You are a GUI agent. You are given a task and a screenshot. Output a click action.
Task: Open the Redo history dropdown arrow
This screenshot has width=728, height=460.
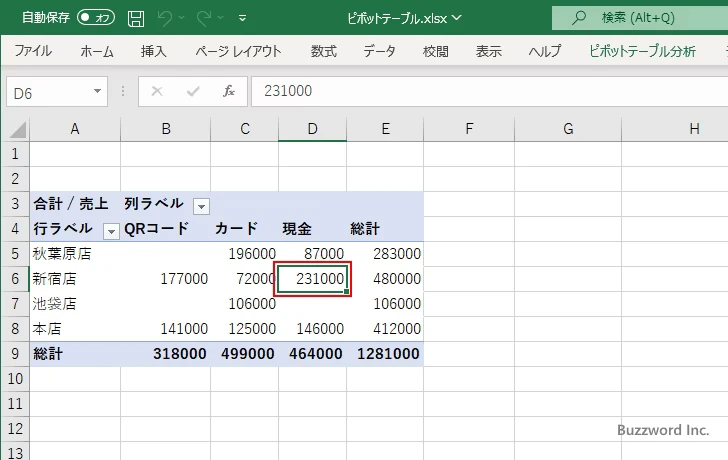tap(221, 18)
